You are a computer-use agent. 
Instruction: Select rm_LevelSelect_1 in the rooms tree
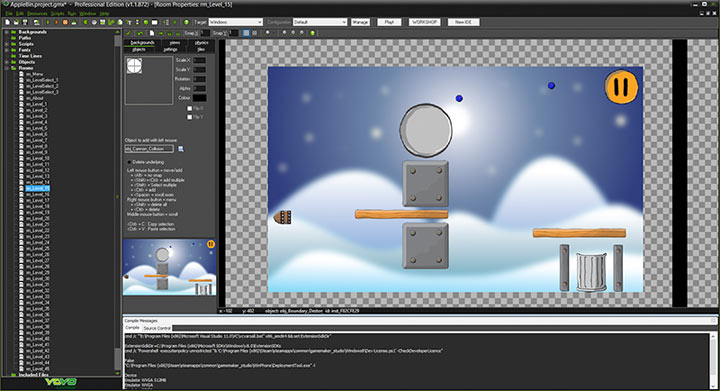point(41,80)
